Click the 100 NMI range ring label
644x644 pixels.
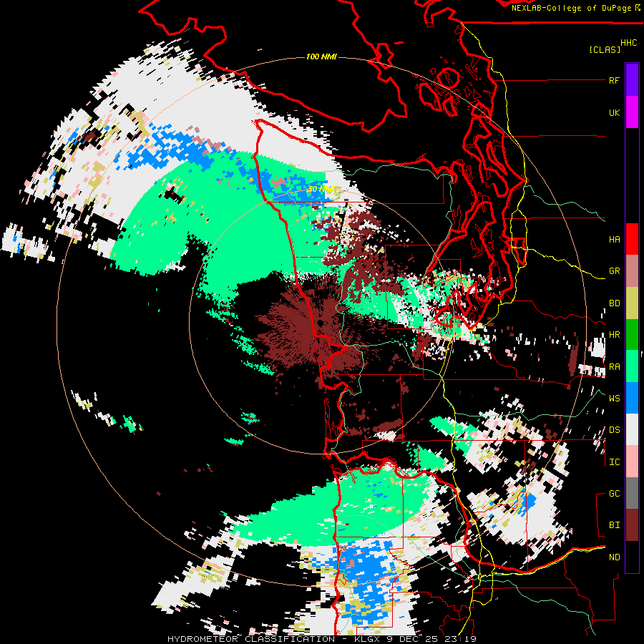coord(321,57)
